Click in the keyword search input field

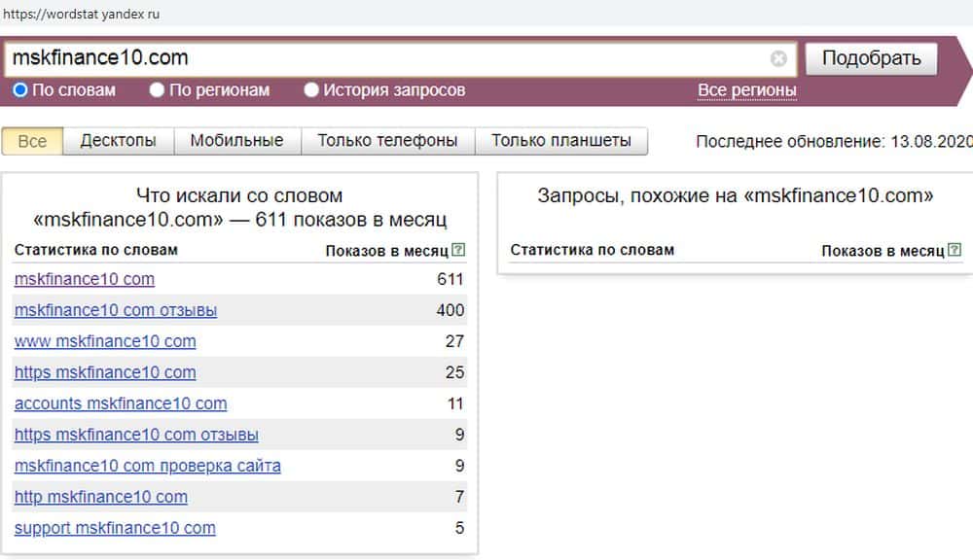[x=389, y=59]
